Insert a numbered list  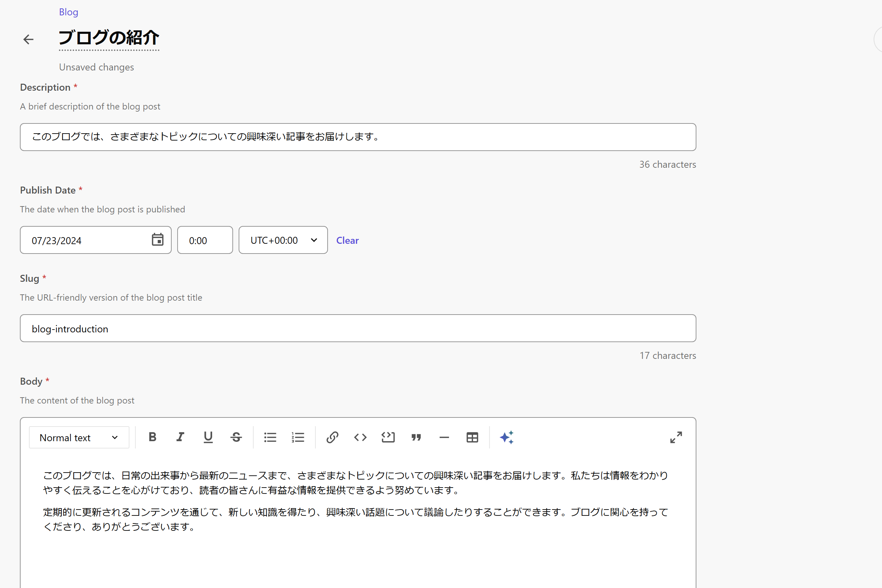click(x=298, y=437)
